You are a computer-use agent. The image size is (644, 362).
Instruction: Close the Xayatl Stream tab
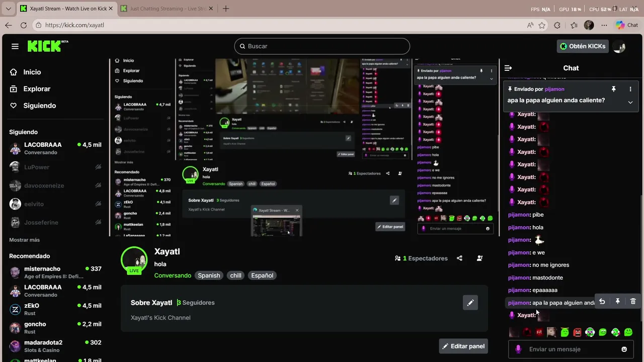tap(111, 9)
